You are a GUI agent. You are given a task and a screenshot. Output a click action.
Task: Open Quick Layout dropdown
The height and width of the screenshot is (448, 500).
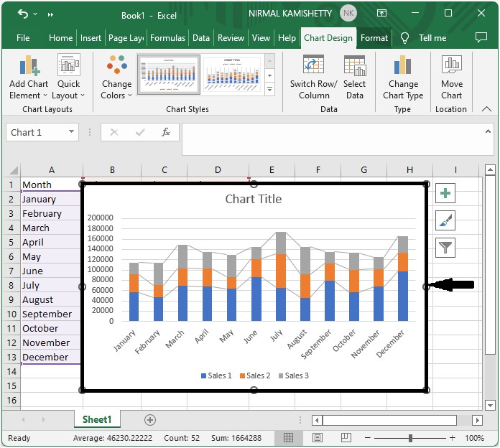68,77
